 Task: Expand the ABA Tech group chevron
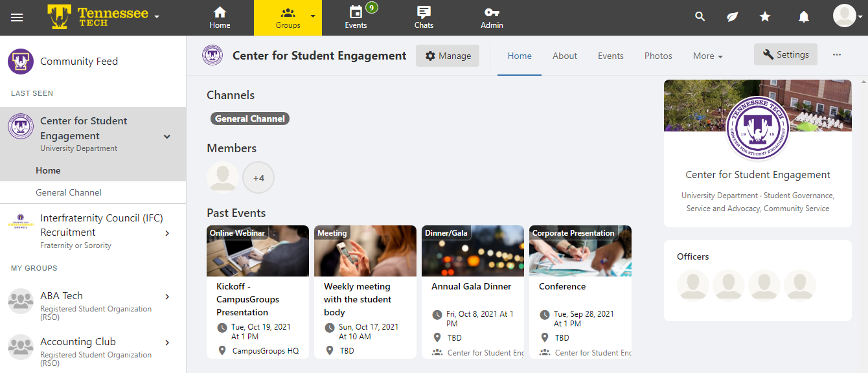point(167,297)
